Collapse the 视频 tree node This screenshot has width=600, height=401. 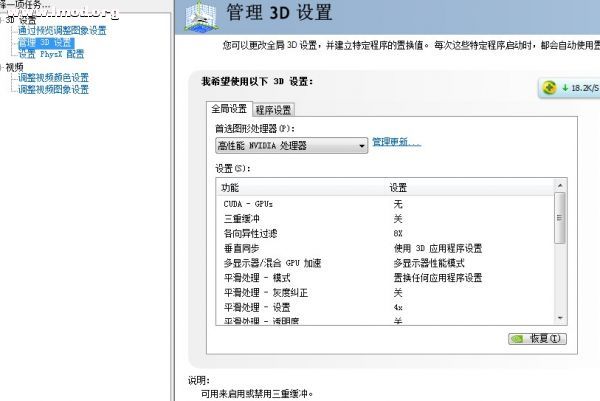(3, 67)
